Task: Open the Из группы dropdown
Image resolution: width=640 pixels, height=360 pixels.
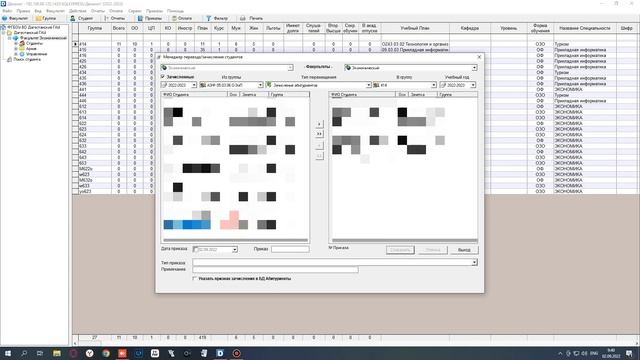Action: 260,85
